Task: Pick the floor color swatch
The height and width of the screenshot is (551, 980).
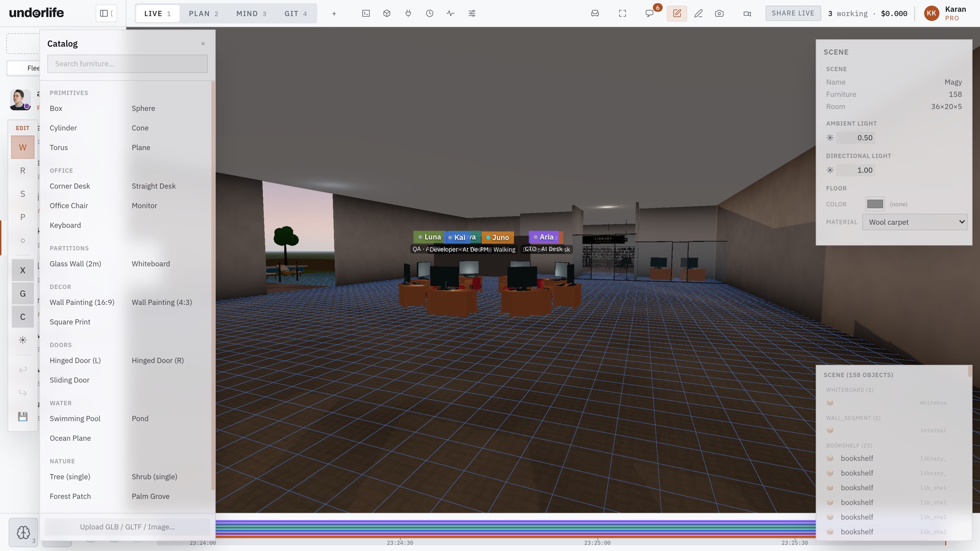Action: tap(875, 204)
